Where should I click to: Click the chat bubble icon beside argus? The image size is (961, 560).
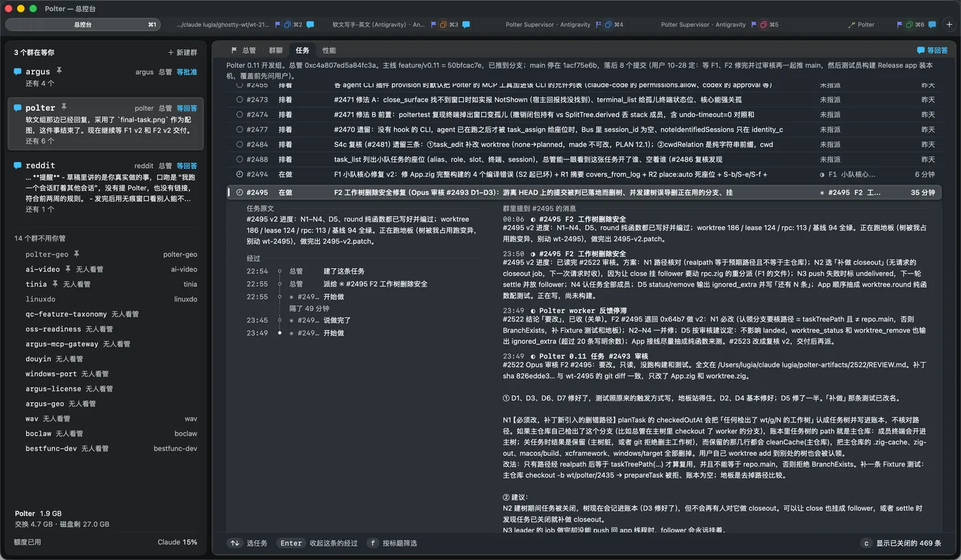point(17,71)
